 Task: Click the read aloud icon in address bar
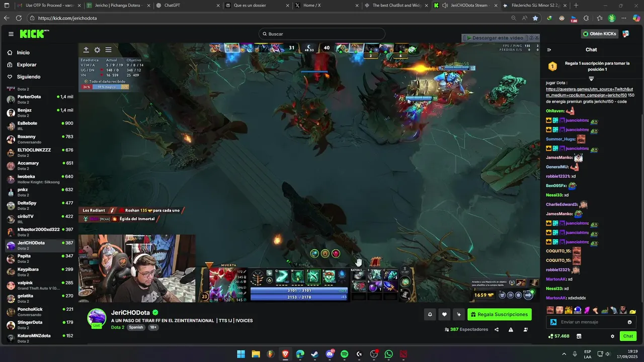click(x=525, y=18)
